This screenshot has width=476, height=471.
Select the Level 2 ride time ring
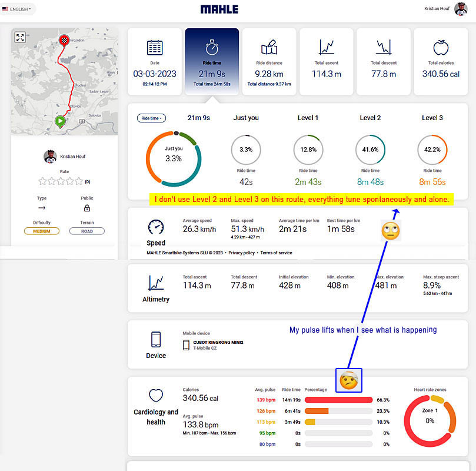(370, 150)
